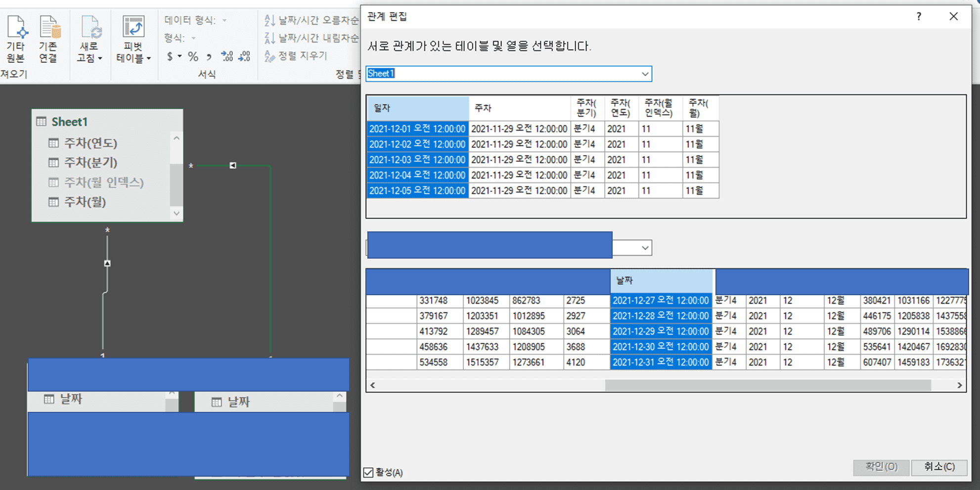Click the Sheet1 table title in diagram view
The width and height of the screenshot is (980, 490).
[x=70, y=122]
